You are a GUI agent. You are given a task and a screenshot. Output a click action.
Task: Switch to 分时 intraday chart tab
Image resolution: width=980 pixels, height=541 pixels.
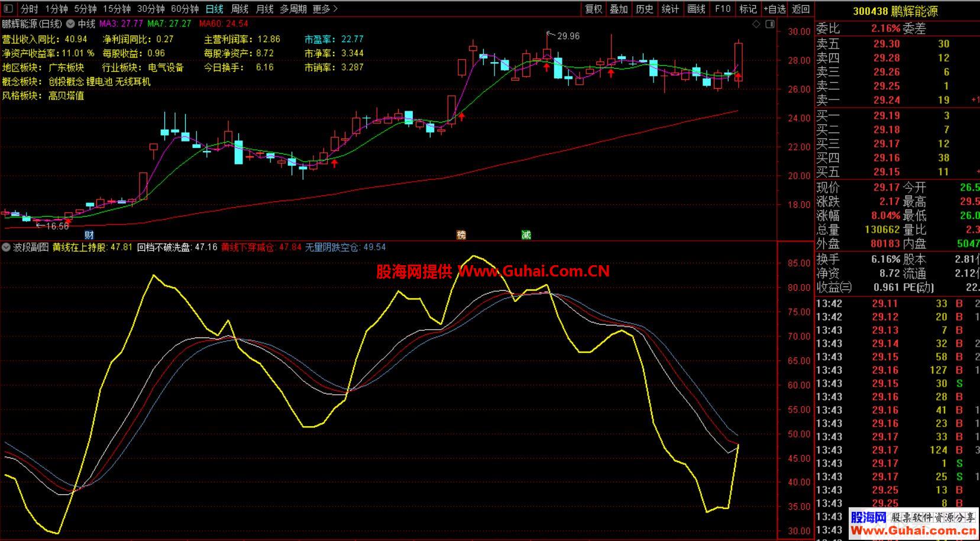tap(29, 9)
